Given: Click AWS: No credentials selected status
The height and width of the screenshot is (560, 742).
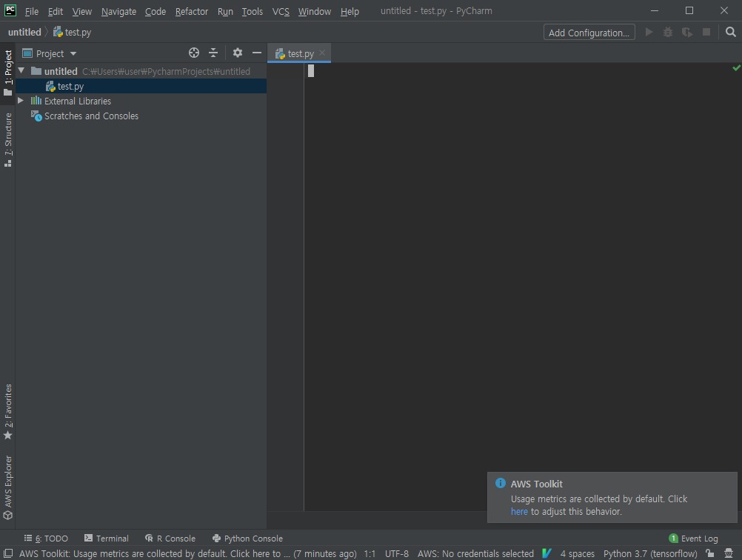Looking at the screenshot, I should (x=475, y=554).
